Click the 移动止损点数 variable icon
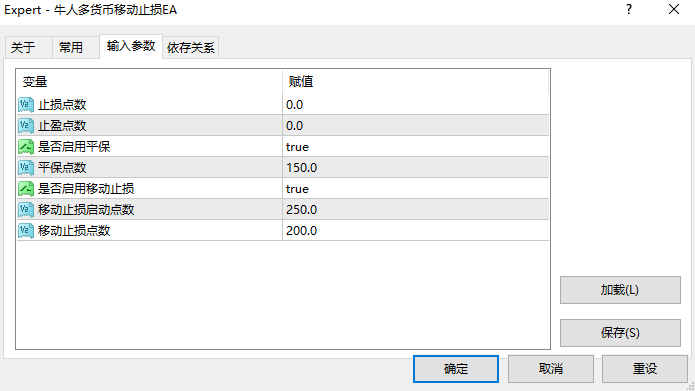Image resolution: width=695 pixels, height=391 pixels. pyautogui.click(x=26, y=231)
